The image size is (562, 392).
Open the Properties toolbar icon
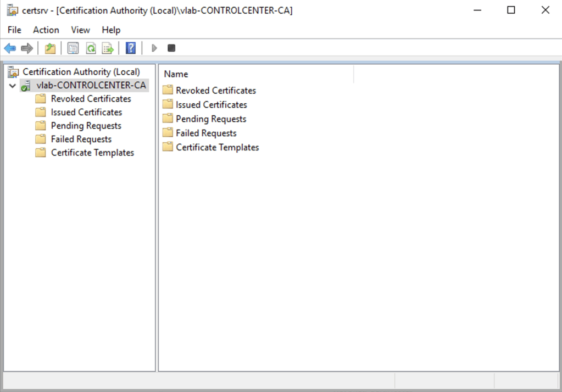pos(73,48)
